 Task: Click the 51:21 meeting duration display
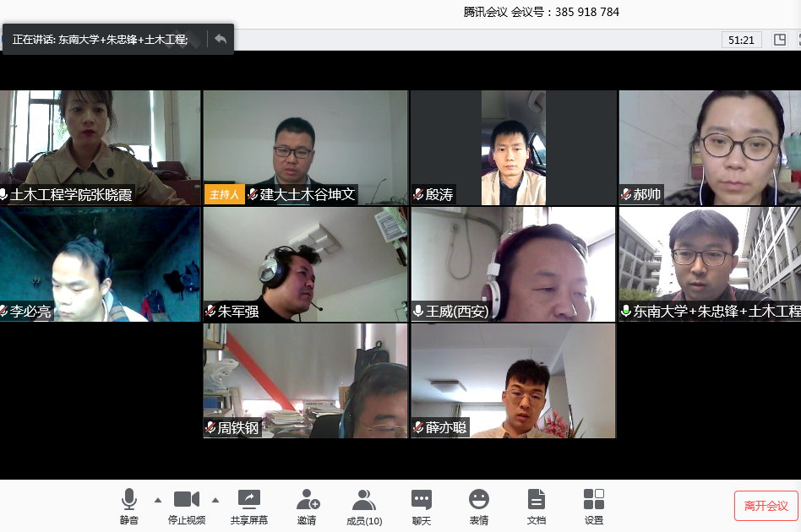741,40
